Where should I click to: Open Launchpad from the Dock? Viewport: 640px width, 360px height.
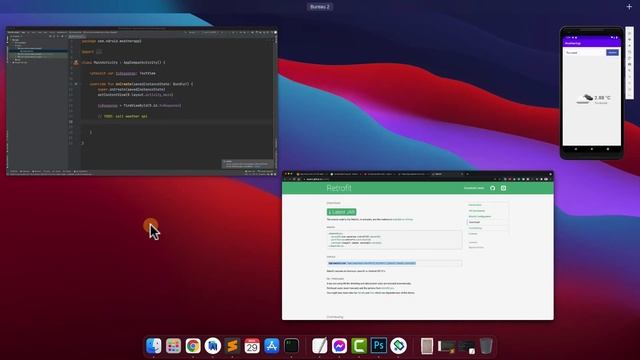pyautogui.click(x=173, y=346)
